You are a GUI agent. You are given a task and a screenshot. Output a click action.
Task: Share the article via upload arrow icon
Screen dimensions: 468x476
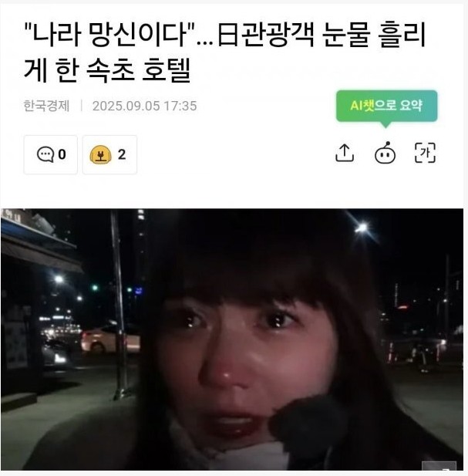(345, 153)
